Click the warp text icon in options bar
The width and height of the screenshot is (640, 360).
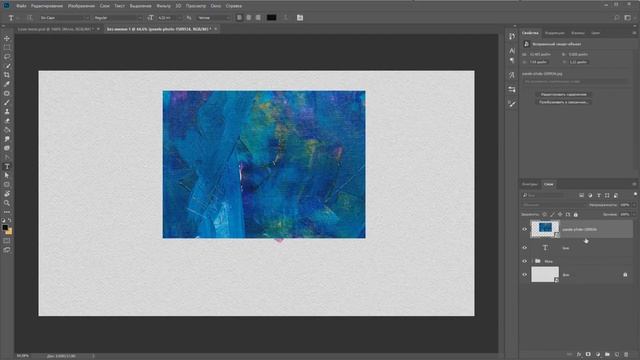click(286, 18)
